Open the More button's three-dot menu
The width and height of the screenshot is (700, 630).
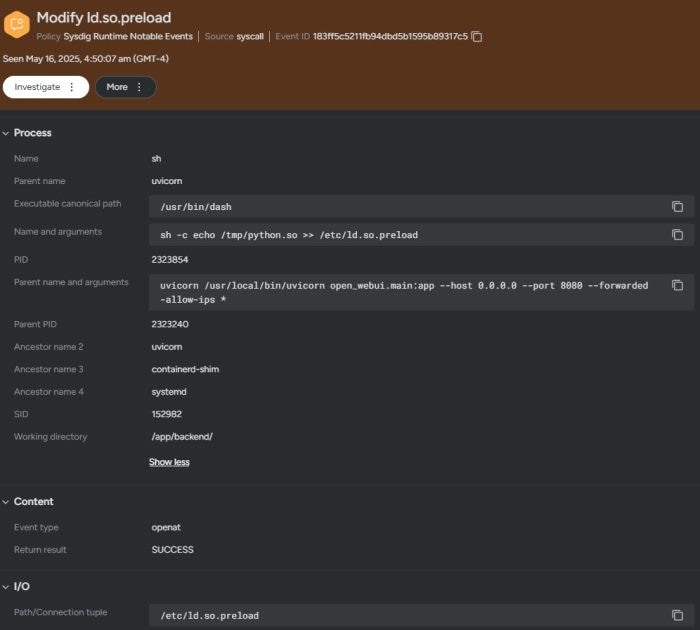click(x=139, y=87)
